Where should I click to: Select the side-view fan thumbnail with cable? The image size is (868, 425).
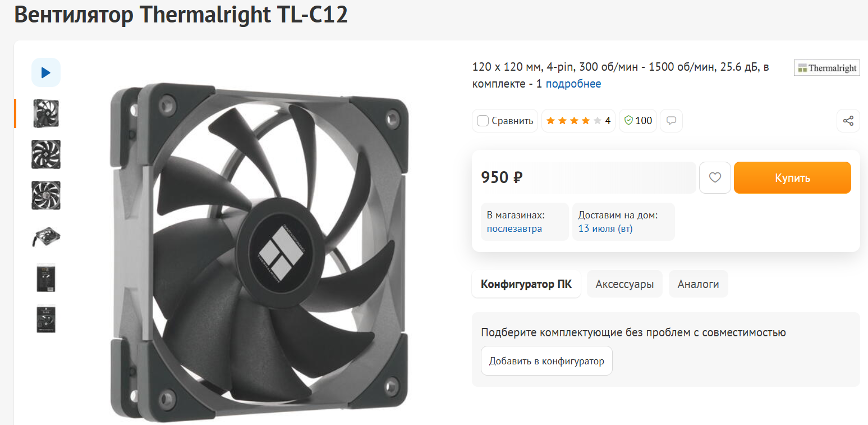pyautogui.click(x=46, y=236)
